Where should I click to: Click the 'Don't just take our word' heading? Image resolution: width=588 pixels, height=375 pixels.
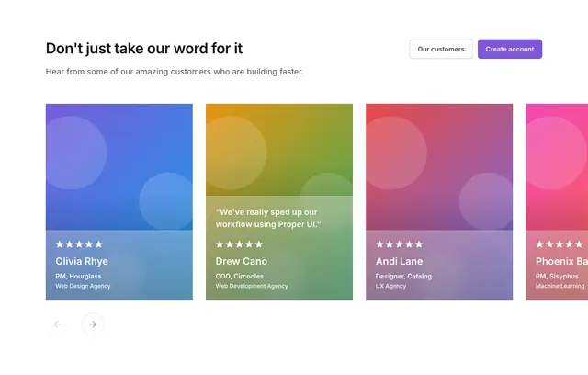click(144, 49)
